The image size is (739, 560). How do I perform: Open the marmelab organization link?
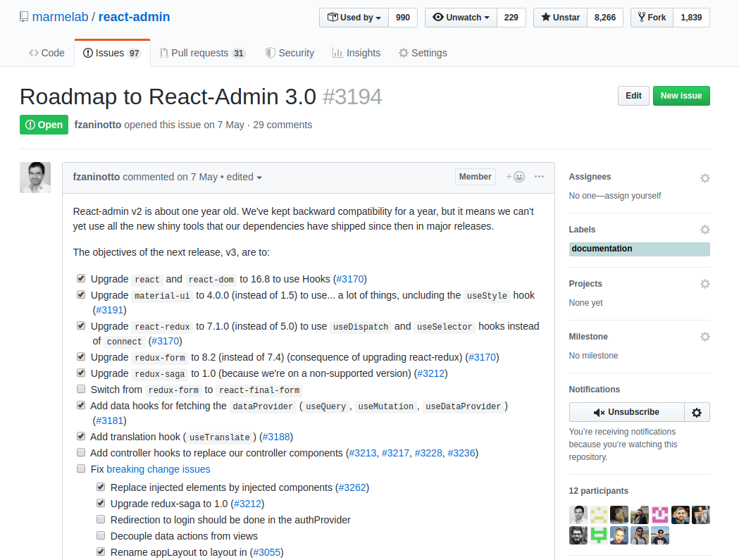(x=61, y=17)
